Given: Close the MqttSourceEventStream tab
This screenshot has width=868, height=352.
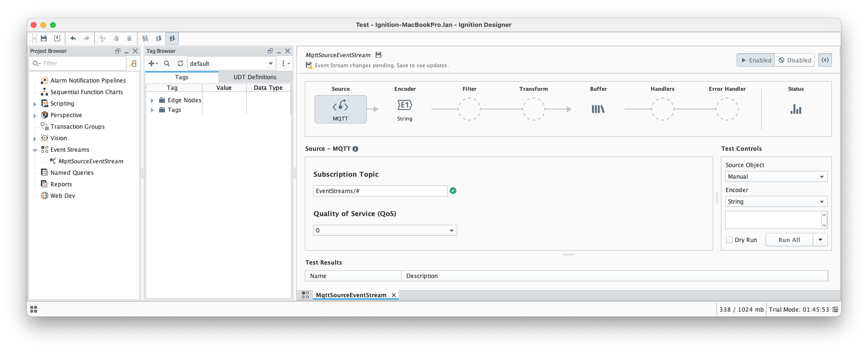Looking at the screenshot, I should (394, 295).
